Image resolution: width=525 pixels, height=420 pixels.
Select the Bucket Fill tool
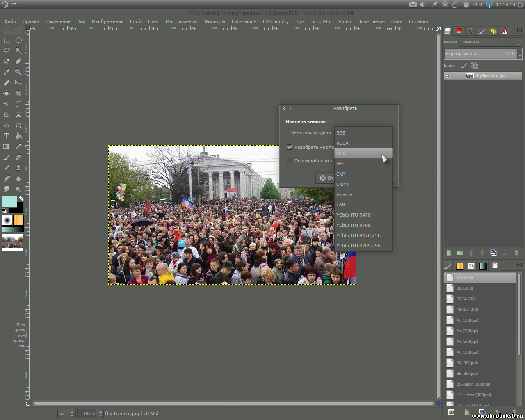[x=18, y=136]
